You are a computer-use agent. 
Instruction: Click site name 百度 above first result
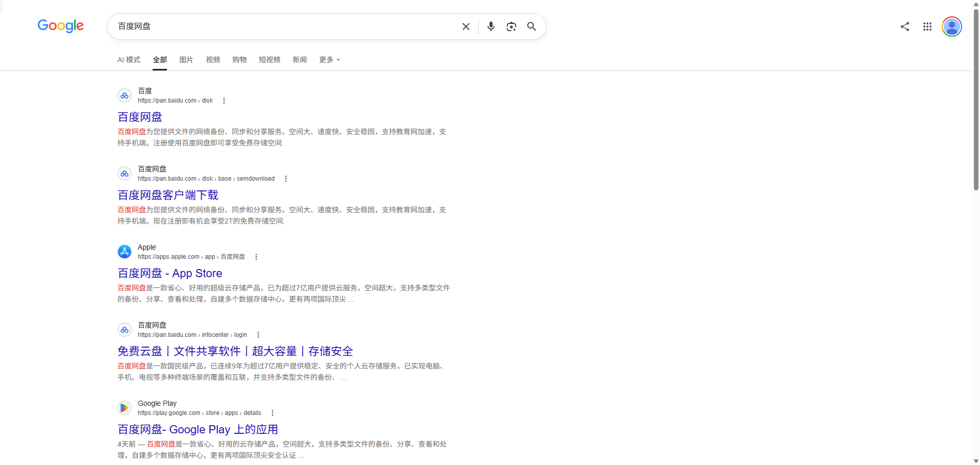click(145, 91)
